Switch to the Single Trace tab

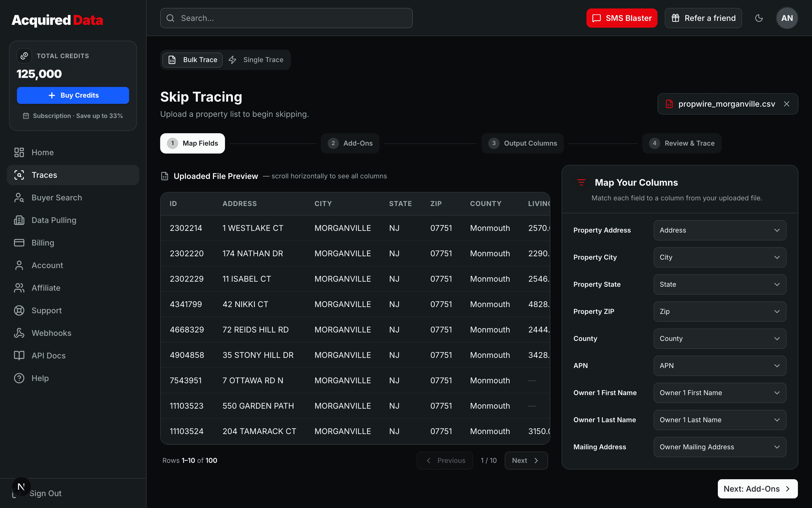coord(256,60)
